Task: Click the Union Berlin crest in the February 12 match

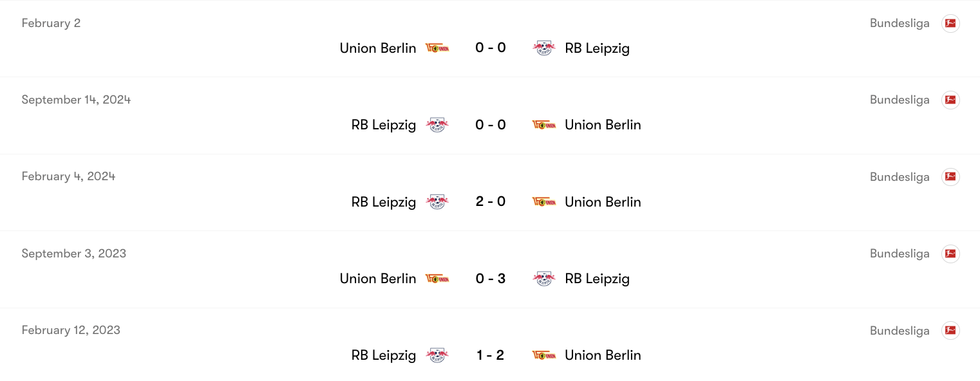Action: pyautogui.click(x=544, y=355)
